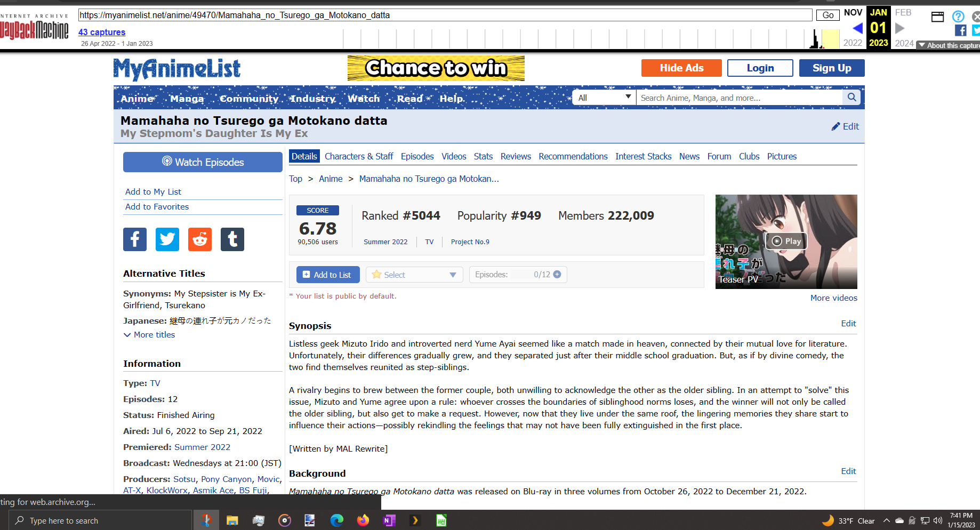This screenshot has width=980, height=530.
Task: Click Wayback Machine previous capture arrow
Action: click(857, 28)
